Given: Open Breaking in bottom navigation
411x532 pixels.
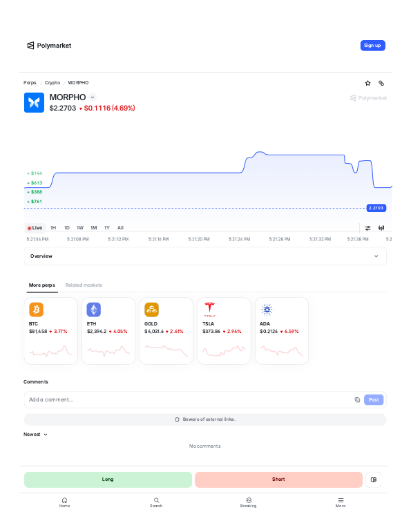Looking at the screenshot, I should (249, 502).
